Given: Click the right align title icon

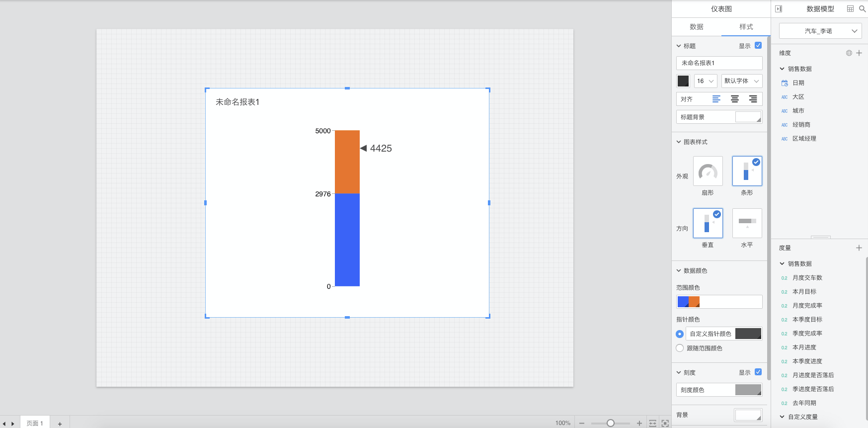Looking at the screenshot, I should (753, 99).
